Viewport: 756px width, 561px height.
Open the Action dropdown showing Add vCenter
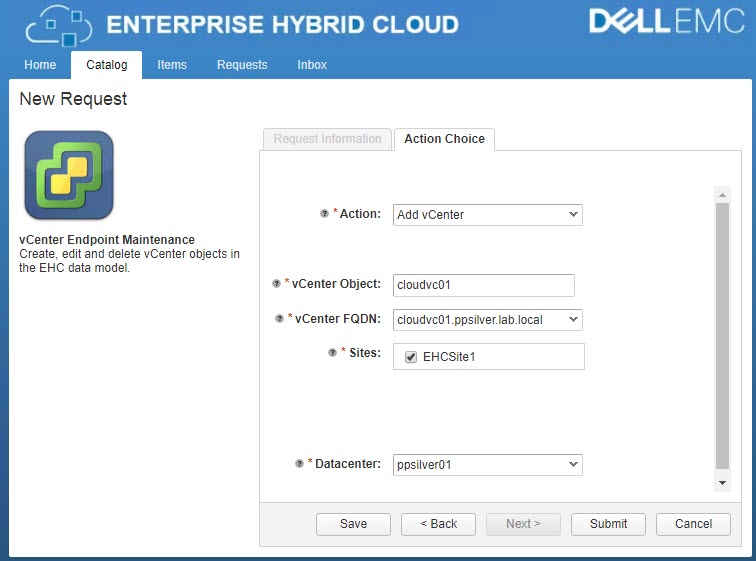487,214
